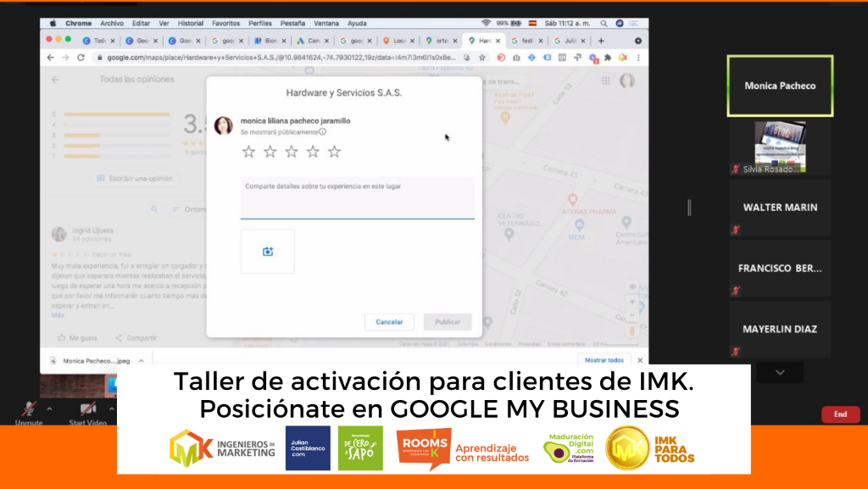Go back in Chrome browser

[50, 58]
